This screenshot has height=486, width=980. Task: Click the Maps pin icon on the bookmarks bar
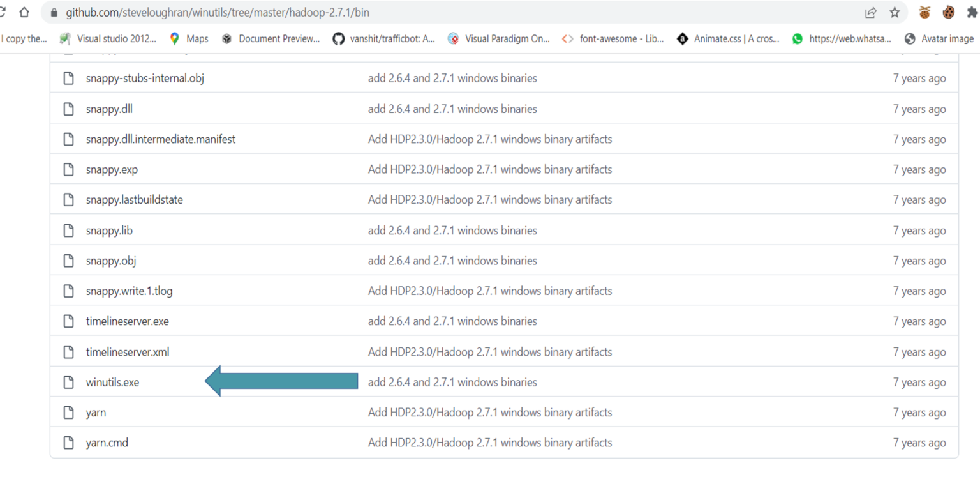coord(174,38)
